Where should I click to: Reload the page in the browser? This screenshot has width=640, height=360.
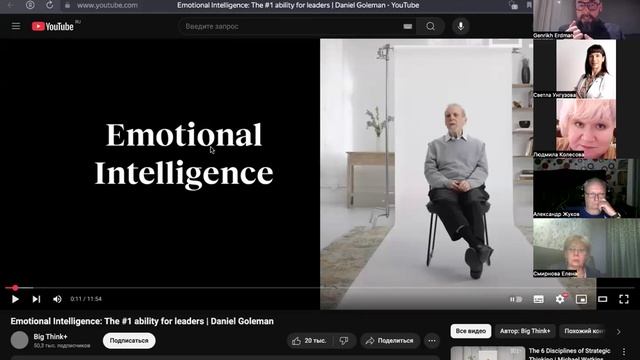(49, 5)
